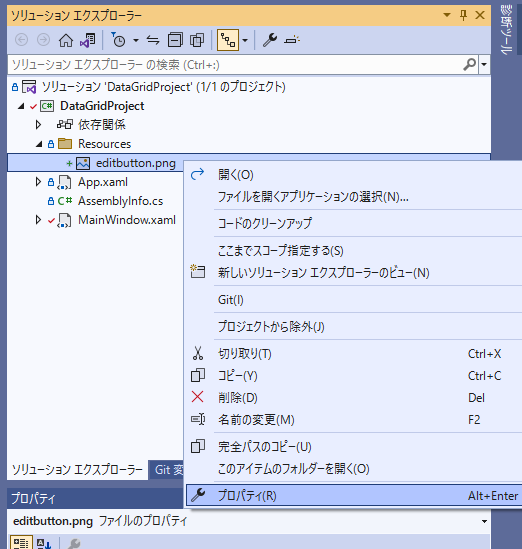Choose プロジェクトから除外(J)
Viewport: 522px width, 549px height.
coord(354,327)
